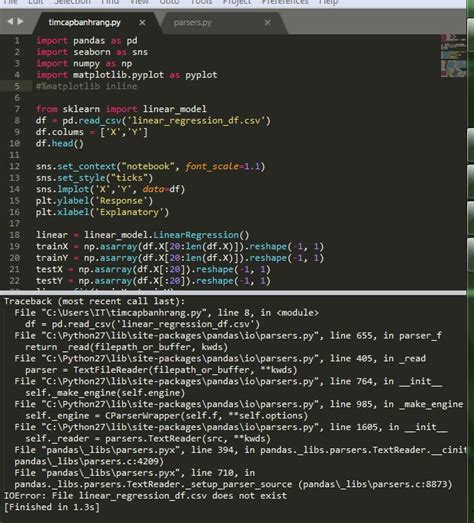Click the 'from sklearn import linear_model' line
The width and height of the screenshot is (474, 523).
pyautogui.click(x=121, y=109)
